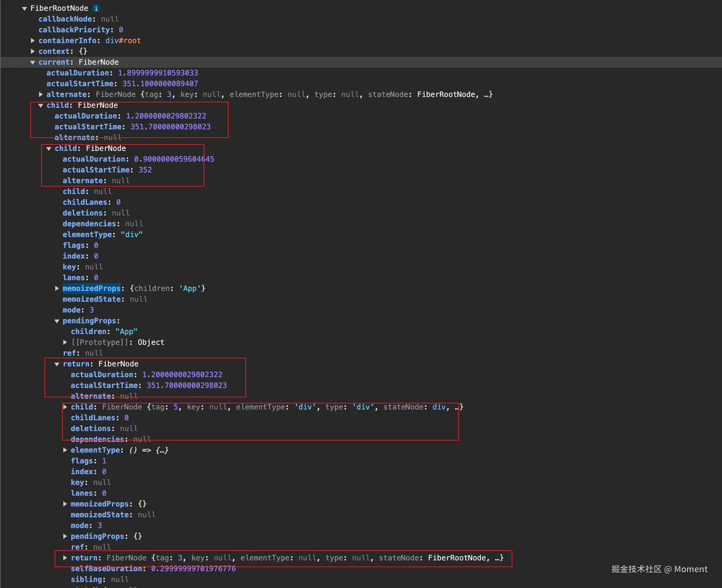The width and height of the screenshot is (722, 588).
Task: Collapse the FiberRootNode root object
Action: pos(24,8)
